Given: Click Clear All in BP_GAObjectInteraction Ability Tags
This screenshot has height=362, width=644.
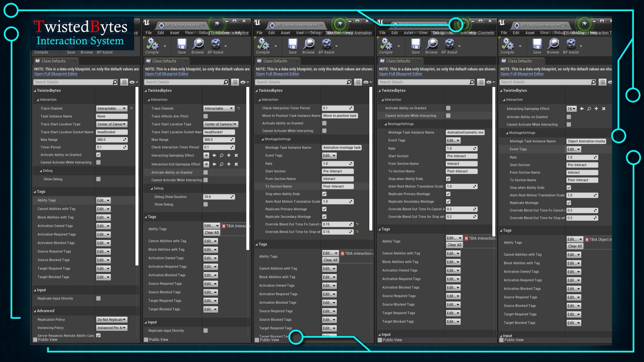Looking at the screenshot, I should click(x=575, y=246).
